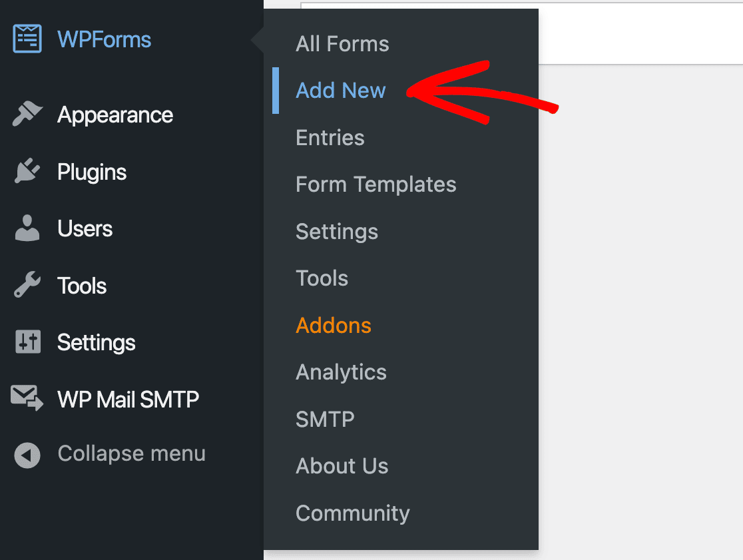Open Settings via the sliders icon
Image resolution: width=743 pixels, height=560 pixels.
[x=26, y=342]
